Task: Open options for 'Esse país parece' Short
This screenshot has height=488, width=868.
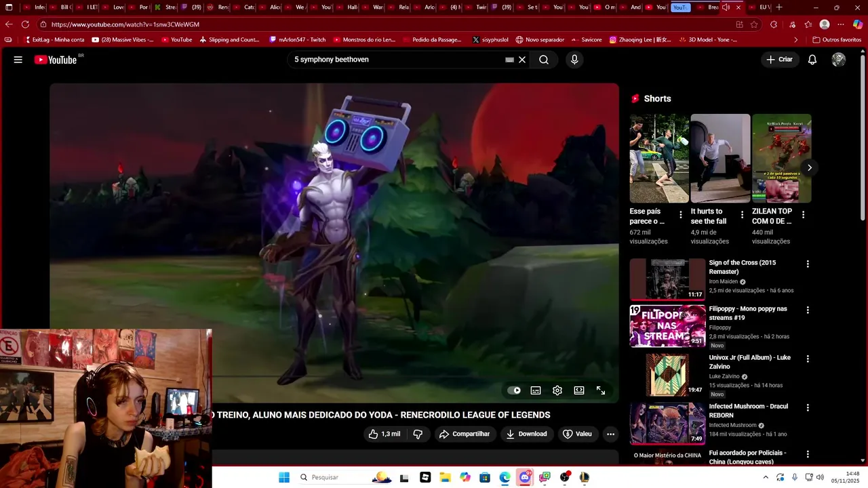Action: [x=681, y=215]
